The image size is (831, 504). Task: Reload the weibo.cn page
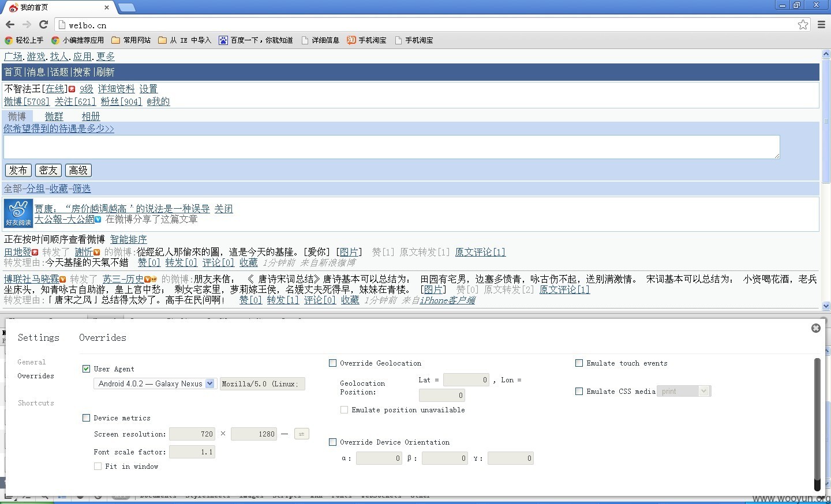pos(43,25)
